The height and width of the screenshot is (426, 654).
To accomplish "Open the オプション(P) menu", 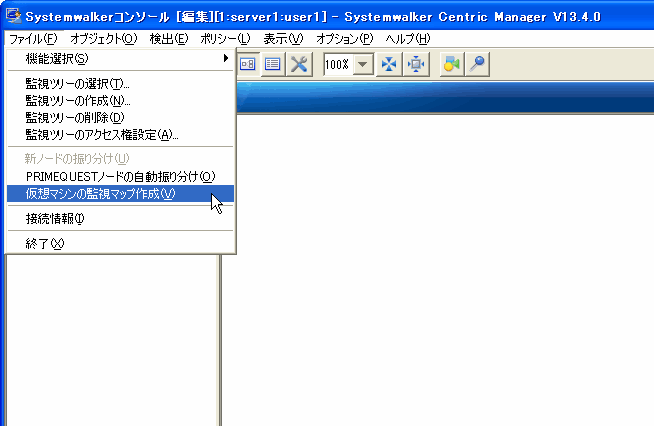I will tap(345, 39).
